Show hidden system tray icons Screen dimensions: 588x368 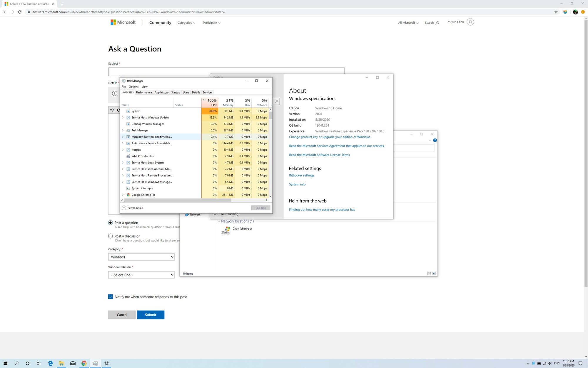click(x=528, y=364)
